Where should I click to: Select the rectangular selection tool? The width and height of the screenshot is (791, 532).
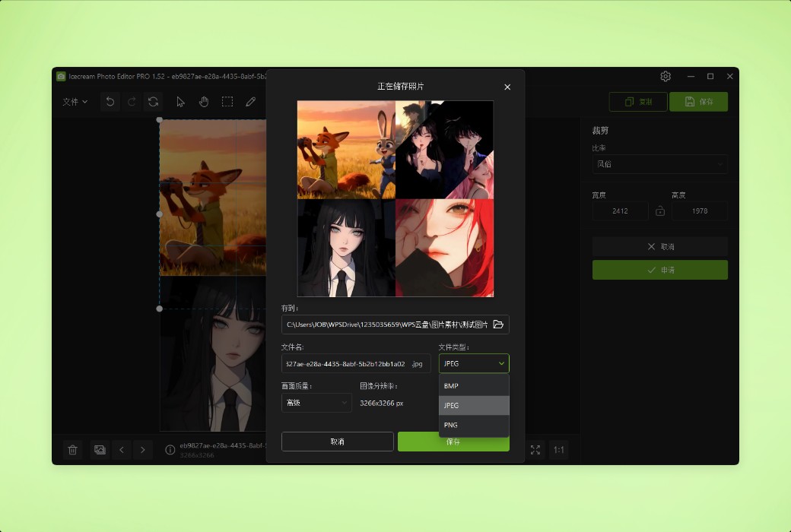(227, 101)
